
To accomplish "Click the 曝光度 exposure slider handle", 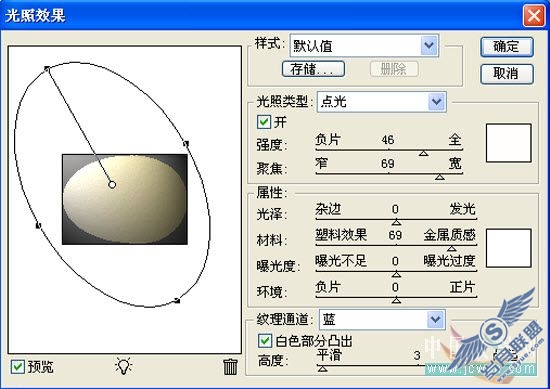I will [x=396, y=274].
